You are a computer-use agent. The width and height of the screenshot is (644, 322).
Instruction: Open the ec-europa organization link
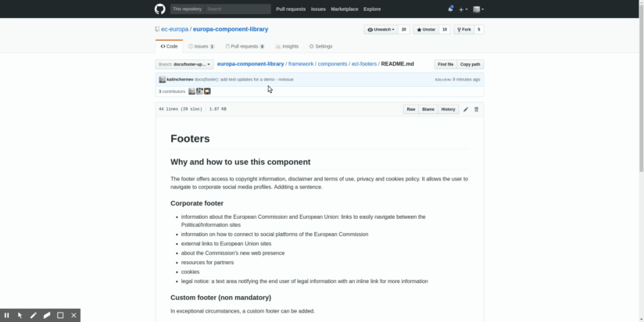coord(174,29)
